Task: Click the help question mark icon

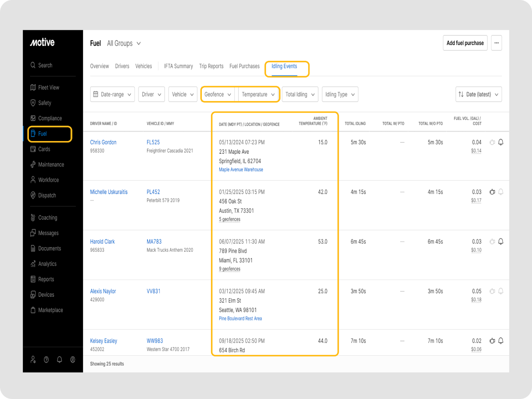Action: point(46,359)
